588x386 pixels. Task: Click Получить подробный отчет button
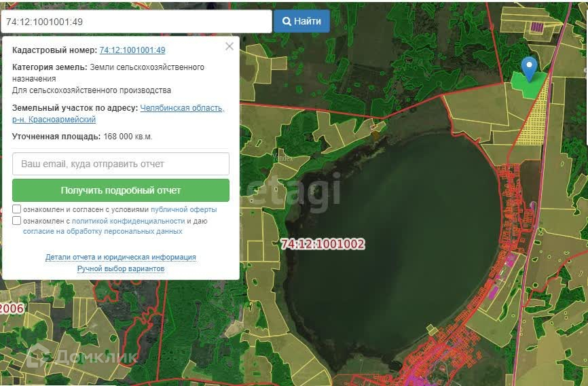[121, 190]
